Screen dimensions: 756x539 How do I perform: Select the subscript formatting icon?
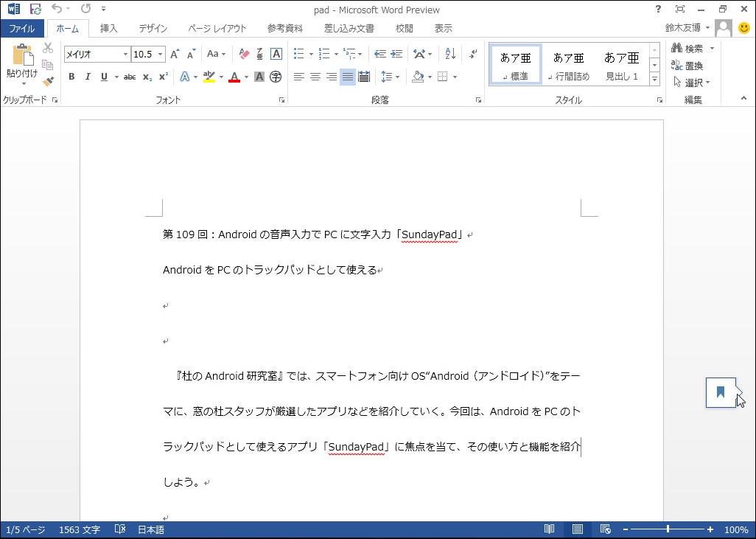(x=147, y=77)
